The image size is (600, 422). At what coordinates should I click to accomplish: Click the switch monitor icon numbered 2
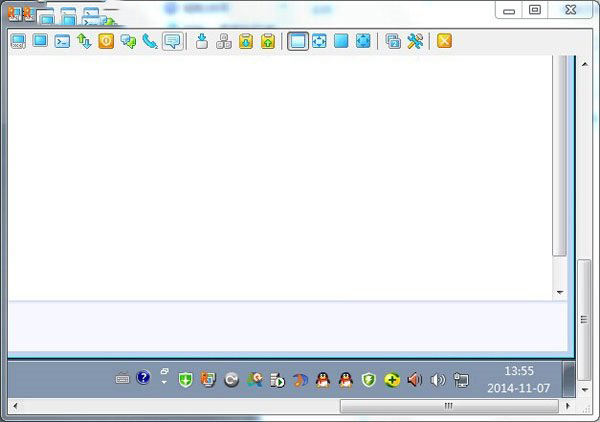coord(393,41)
